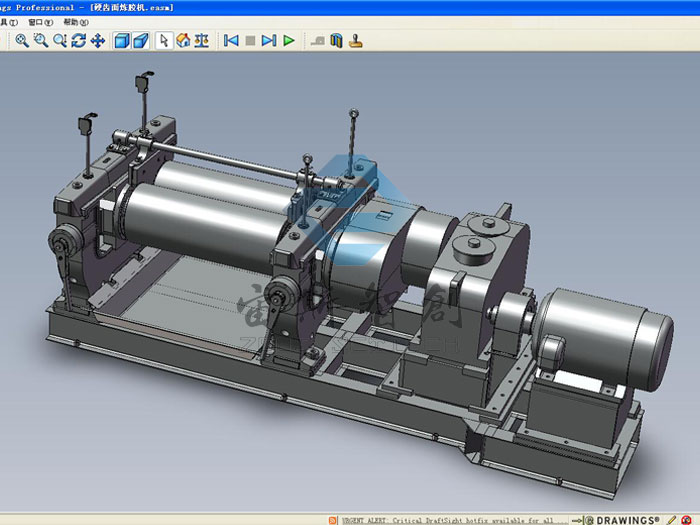Open the section view tool icon
This screenshot has height=525, width=700.
[x=337, y=41]
